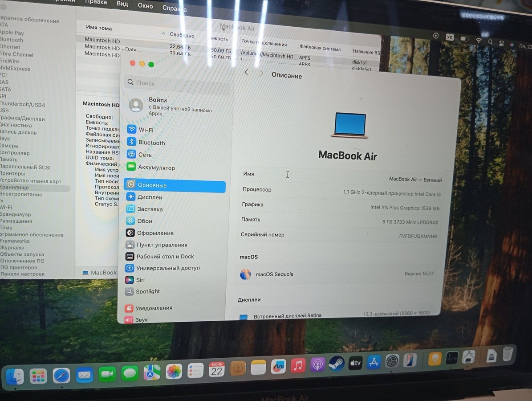Switch the УК input source in menu bar
The image size is (532, 401).
pos(450,37)
